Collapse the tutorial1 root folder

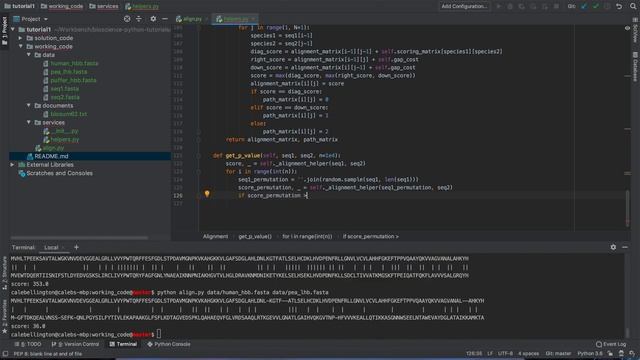(13, 29)
